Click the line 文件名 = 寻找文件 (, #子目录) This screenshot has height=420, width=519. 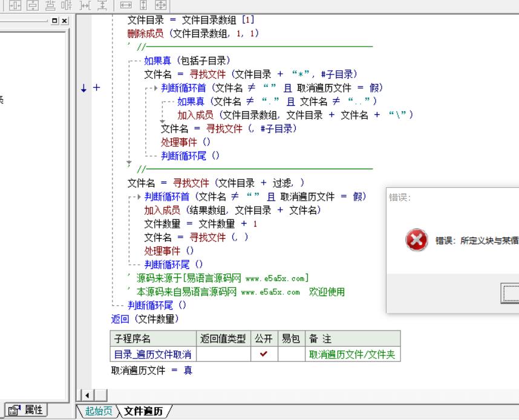point(229,128)
